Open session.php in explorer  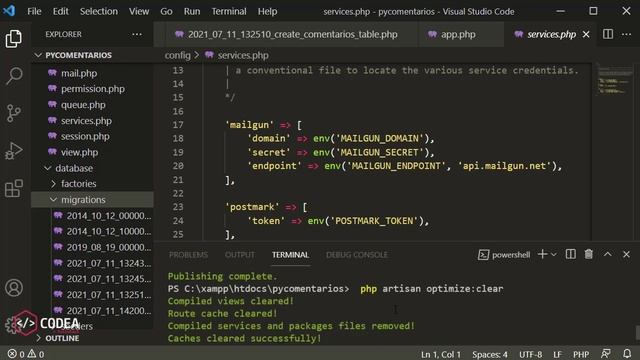tap(92, 136)
